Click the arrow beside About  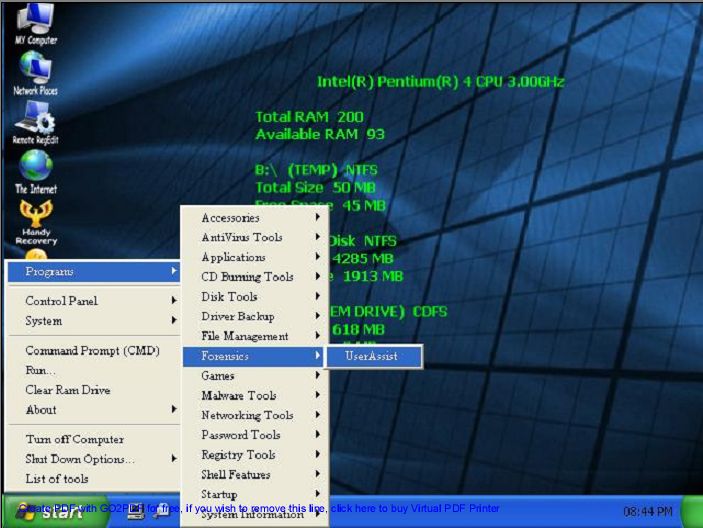point(174,409)
